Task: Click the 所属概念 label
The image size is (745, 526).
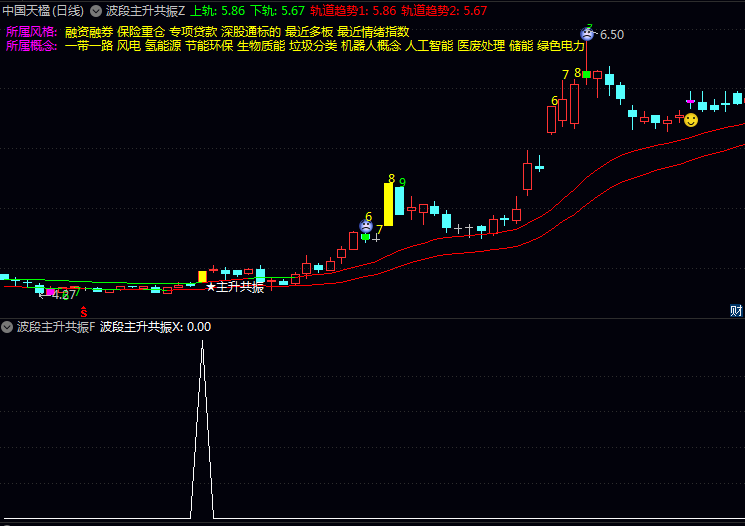Action: tap(31, 46)
